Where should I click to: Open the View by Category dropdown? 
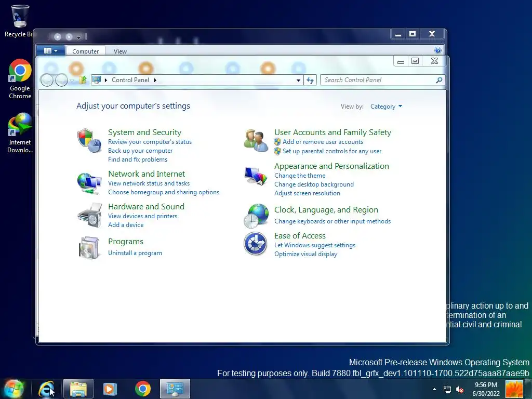386,107
